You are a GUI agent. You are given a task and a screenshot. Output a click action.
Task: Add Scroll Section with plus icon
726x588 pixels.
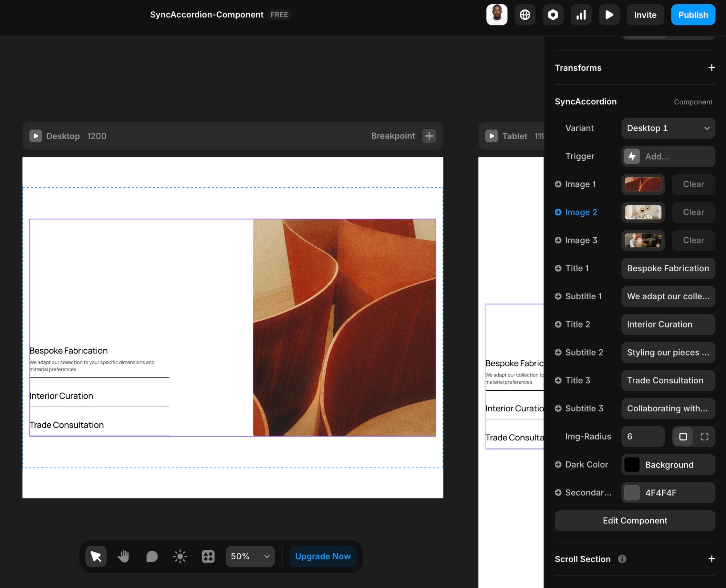[x=711, y=559]
